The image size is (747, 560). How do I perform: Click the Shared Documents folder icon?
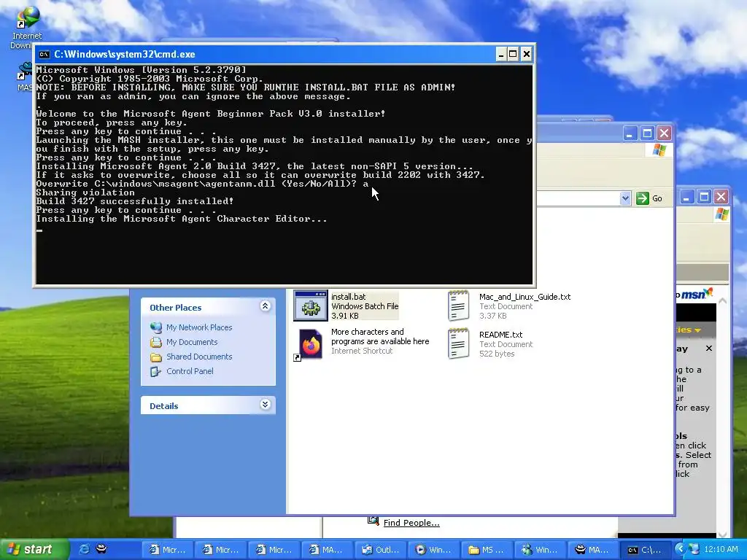pyautogui.click(x=156, y=357)
